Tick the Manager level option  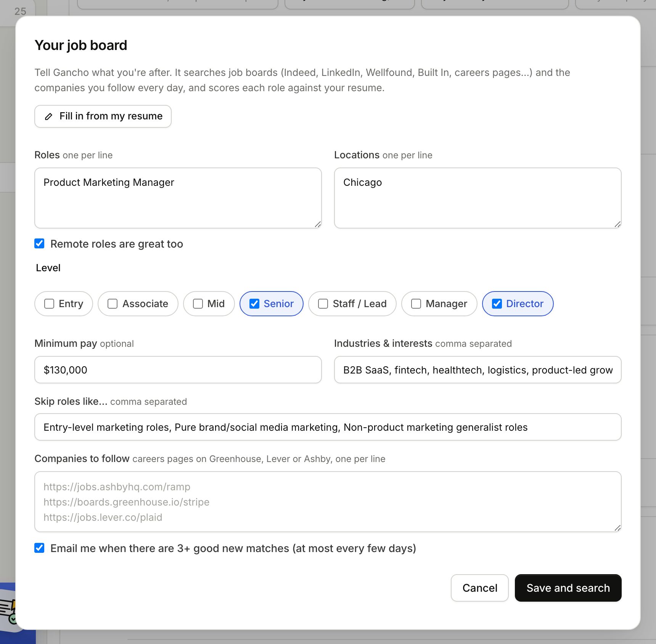click(439, 304)
